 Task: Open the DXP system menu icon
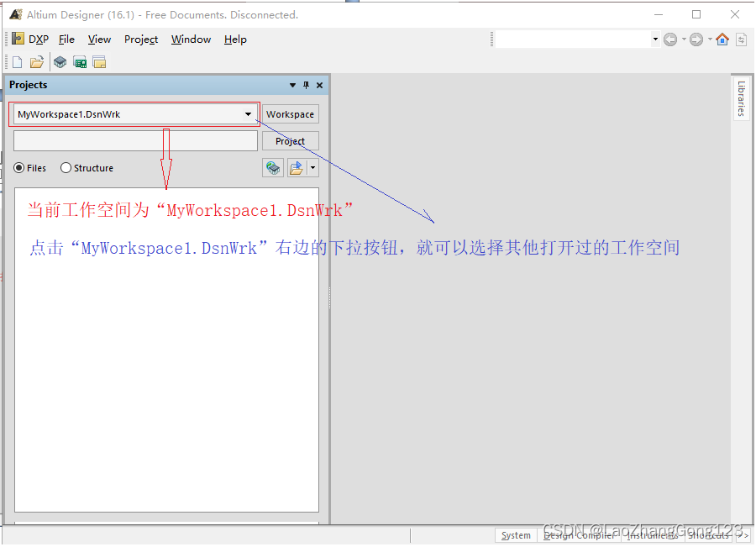(18, 39)
